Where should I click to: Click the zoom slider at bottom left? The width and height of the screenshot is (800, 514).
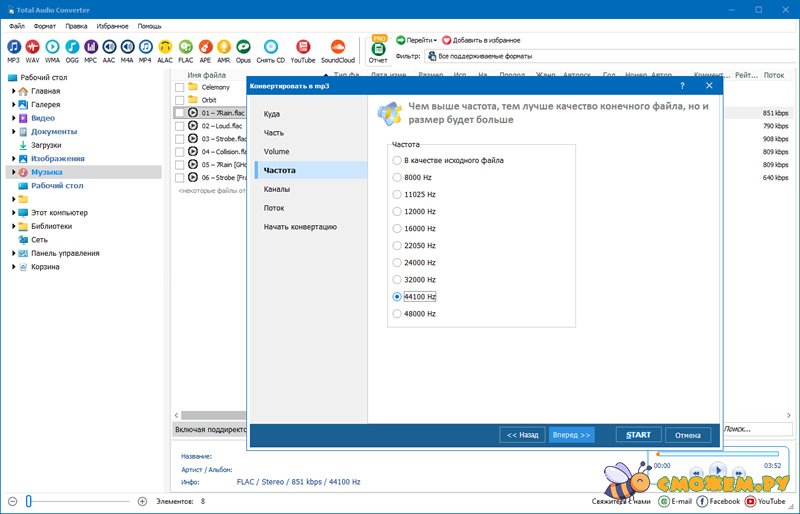[x=30, y=500]
